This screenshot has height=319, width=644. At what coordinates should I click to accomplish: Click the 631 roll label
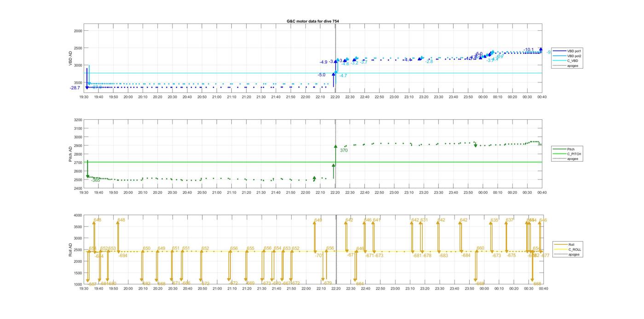(x=424, y=220)
